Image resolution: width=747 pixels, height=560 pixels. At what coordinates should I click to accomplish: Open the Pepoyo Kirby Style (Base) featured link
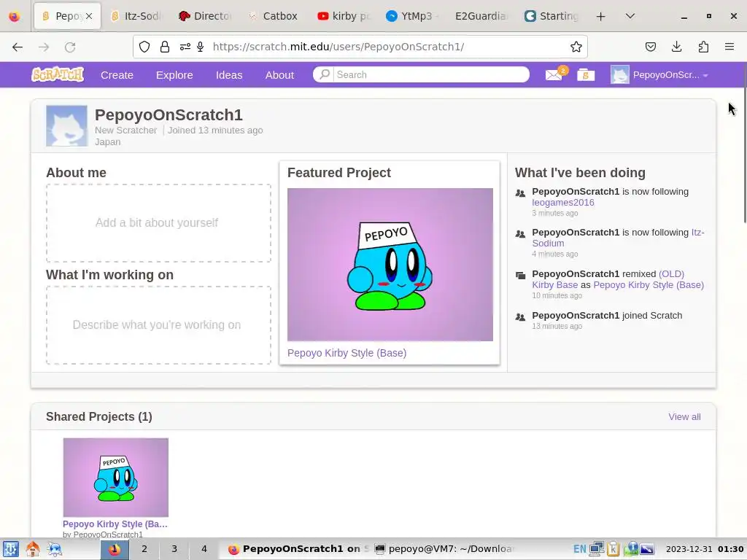click(347, 353)
